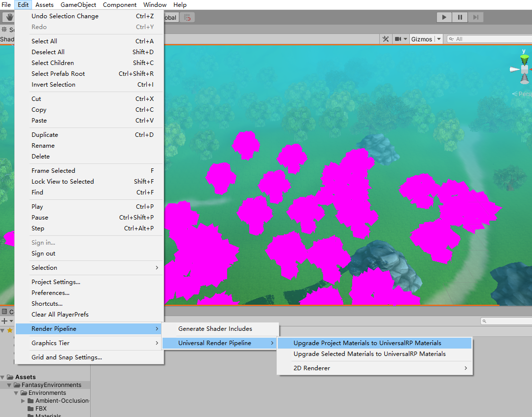Click the editor tools wrench icon
Image resolution: width=532 pixels, height=417 pixels.
click(386, 38)
